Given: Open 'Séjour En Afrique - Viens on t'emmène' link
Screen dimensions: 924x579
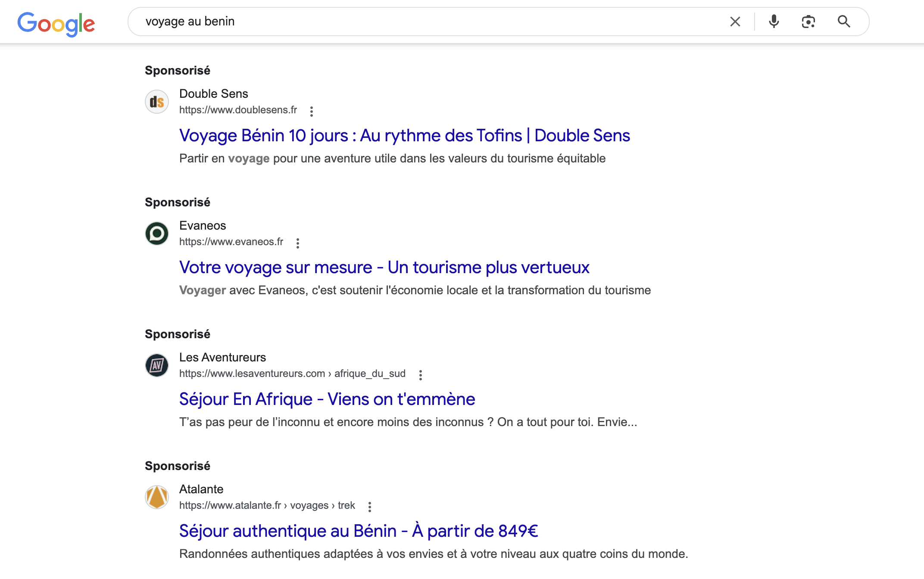Looking at the screenshot, I should pyautogui.click(x=327, y=399).
